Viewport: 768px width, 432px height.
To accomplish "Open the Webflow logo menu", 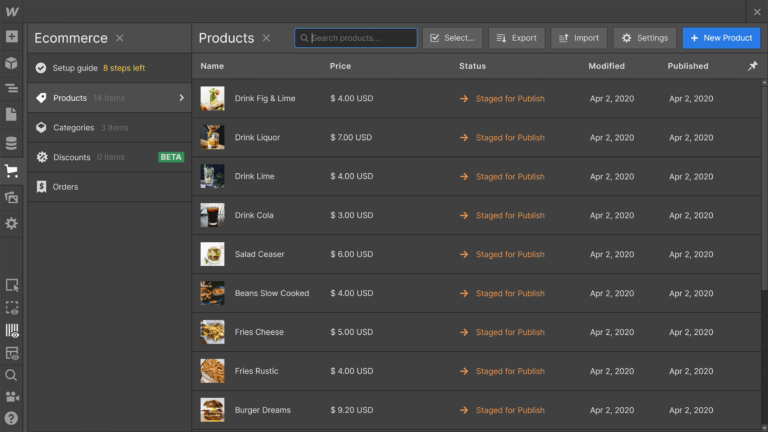I will [12, 12].
